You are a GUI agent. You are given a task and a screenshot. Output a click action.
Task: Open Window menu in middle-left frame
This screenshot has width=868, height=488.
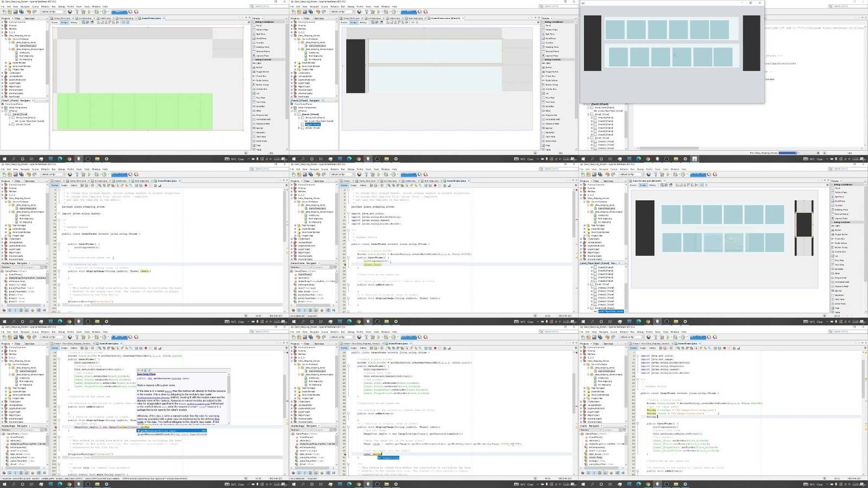pyautogui.click(x=96, y=169)
